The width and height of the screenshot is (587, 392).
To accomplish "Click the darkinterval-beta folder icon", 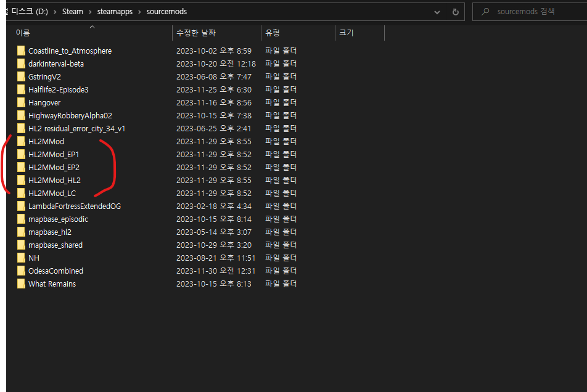I will point(21,63).
